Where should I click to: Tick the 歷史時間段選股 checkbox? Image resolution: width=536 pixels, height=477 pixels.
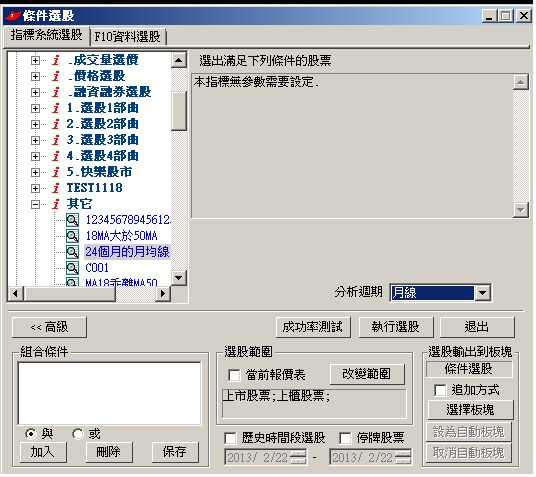(230, 438)
